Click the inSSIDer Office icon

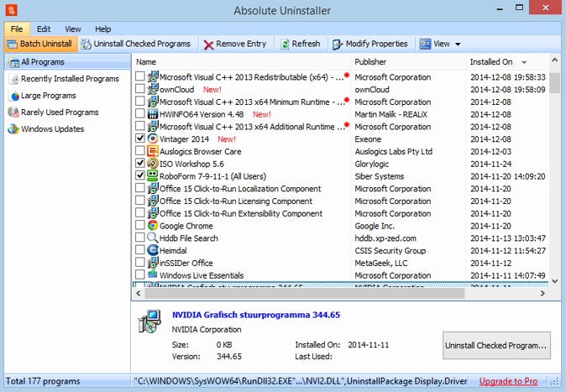(153, 263)
